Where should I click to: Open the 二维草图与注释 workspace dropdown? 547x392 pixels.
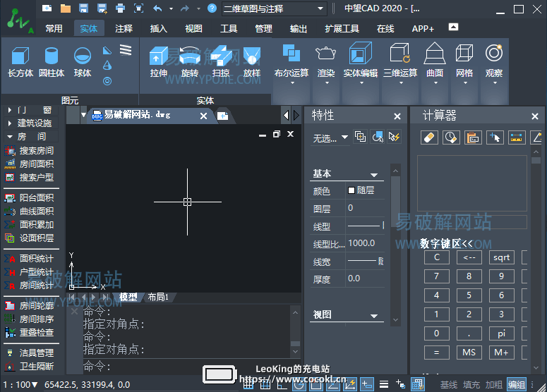click(274, 8)
